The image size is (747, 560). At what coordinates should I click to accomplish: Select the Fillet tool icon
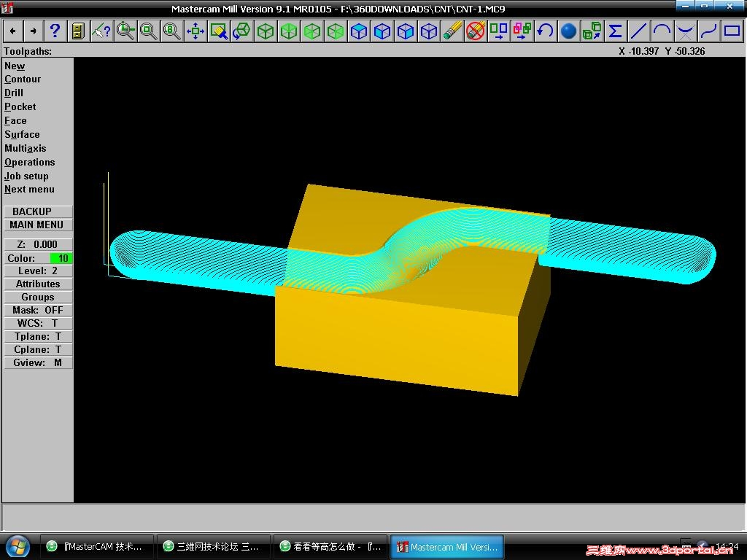(685, 31)
